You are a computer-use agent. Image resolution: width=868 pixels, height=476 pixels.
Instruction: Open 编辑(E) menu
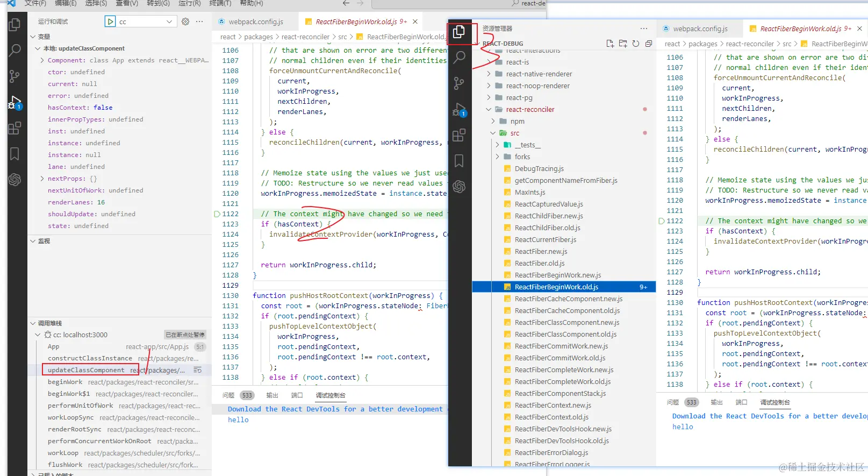[x=66, y=3]
